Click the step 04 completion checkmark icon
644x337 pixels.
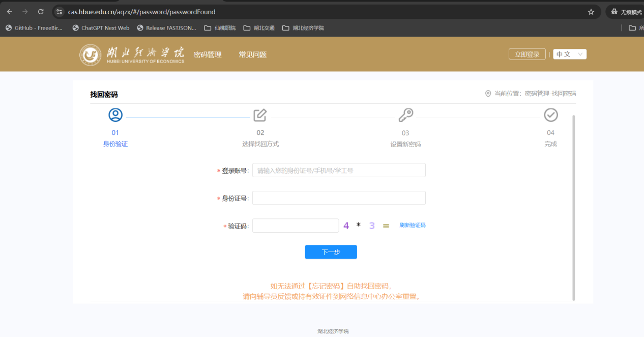(x=550, y=115)
